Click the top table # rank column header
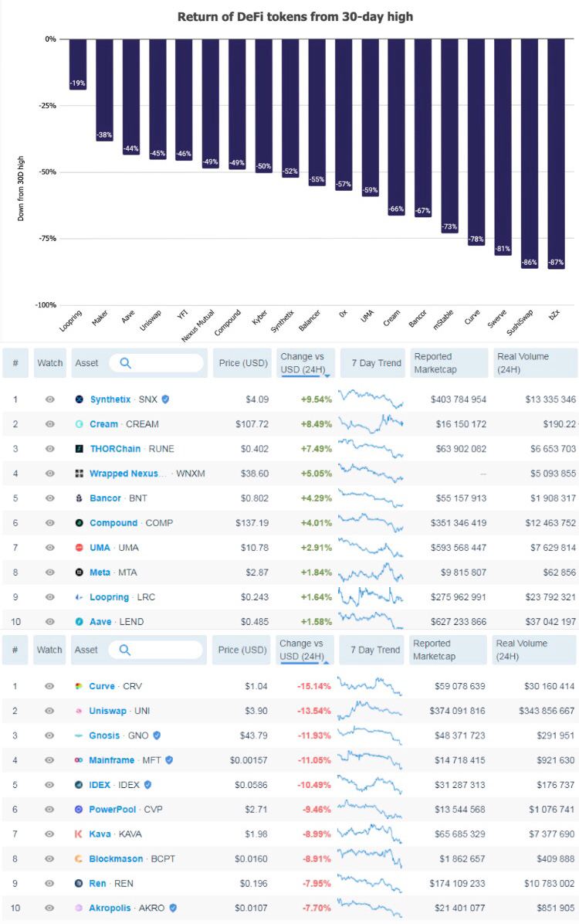This screenshot has width=579, height=924. [x=16, y=363]
